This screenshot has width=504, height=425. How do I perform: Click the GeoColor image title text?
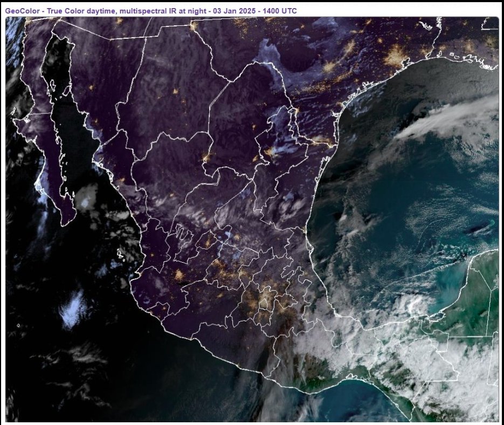tap(151, 11)
